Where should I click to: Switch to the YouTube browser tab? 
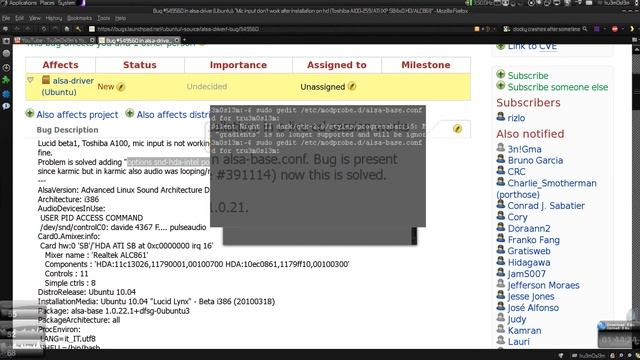coord(54,40)
